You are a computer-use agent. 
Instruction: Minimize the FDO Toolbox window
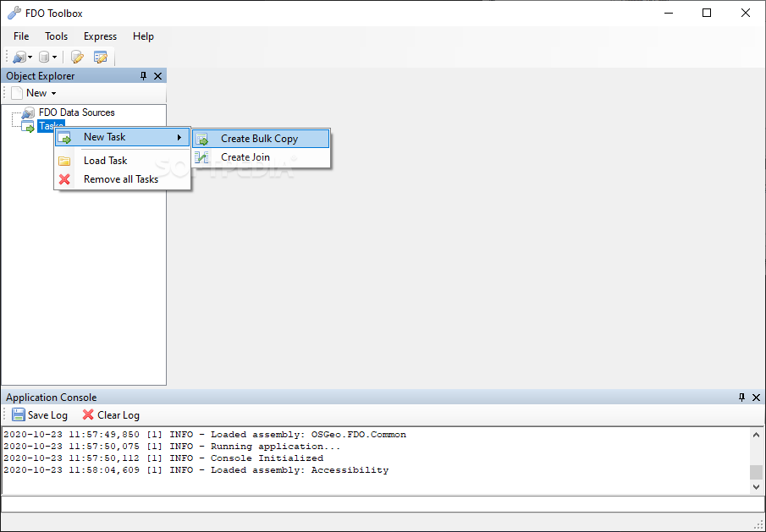click(x=669, y=14)
